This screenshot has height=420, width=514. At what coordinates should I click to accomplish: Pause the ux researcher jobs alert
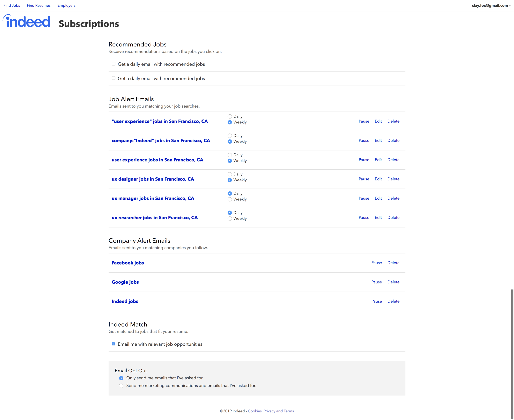click(x=364, y=217)
